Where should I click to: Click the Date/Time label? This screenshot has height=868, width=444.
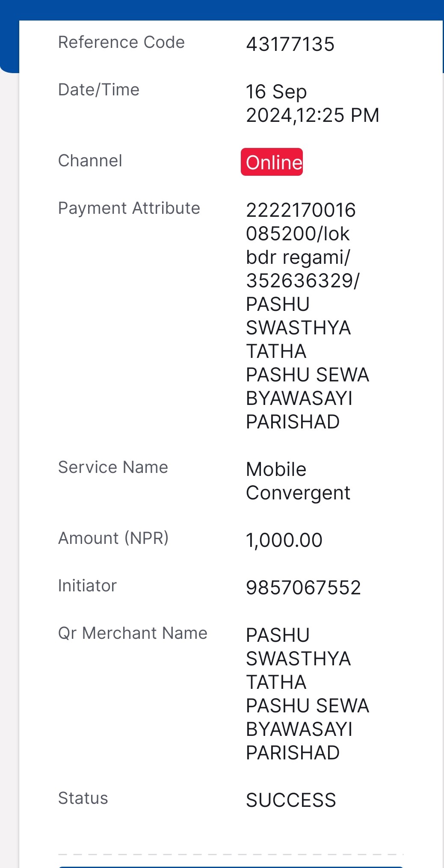tap(99, 90)
